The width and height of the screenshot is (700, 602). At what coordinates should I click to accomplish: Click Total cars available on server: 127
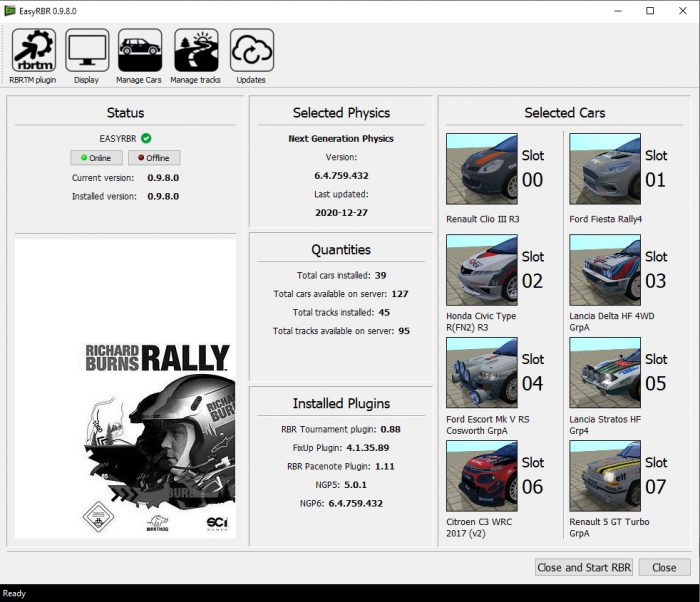341,294
